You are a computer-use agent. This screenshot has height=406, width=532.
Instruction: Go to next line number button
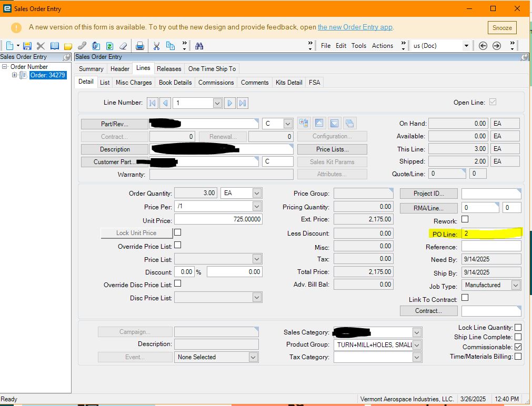(x=230, y=103)
